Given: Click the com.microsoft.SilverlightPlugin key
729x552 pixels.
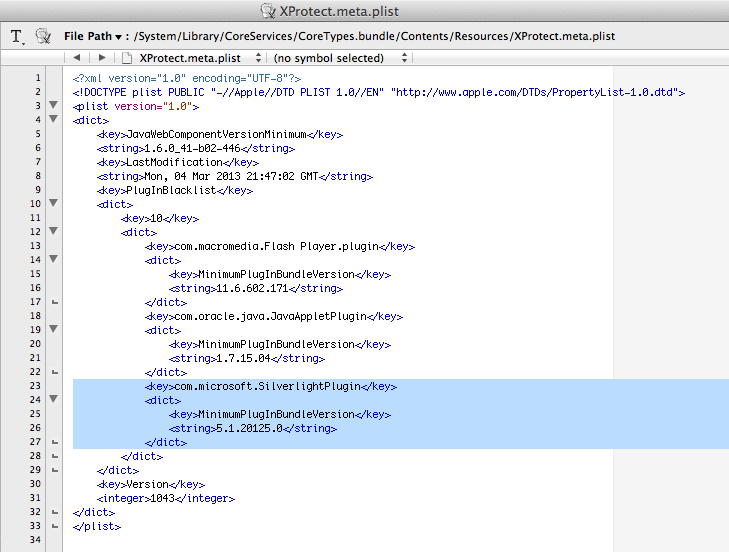Looking at the screenshot, I should point(271,386).
